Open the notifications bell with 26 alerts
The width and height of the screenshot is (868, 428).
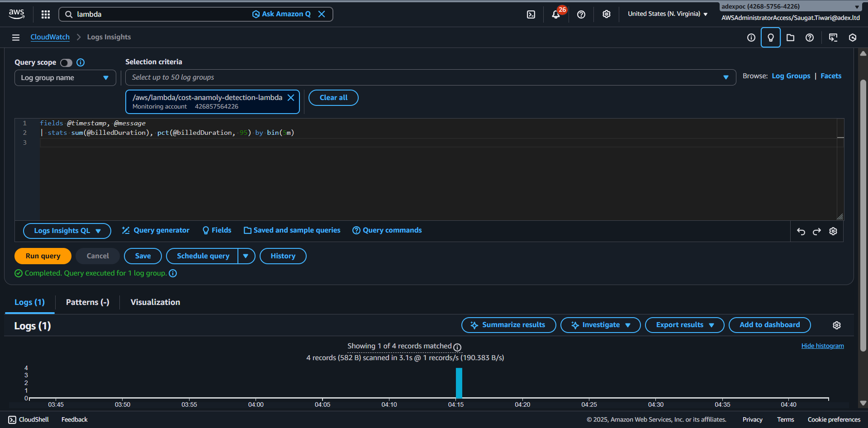tap(555, 14)
